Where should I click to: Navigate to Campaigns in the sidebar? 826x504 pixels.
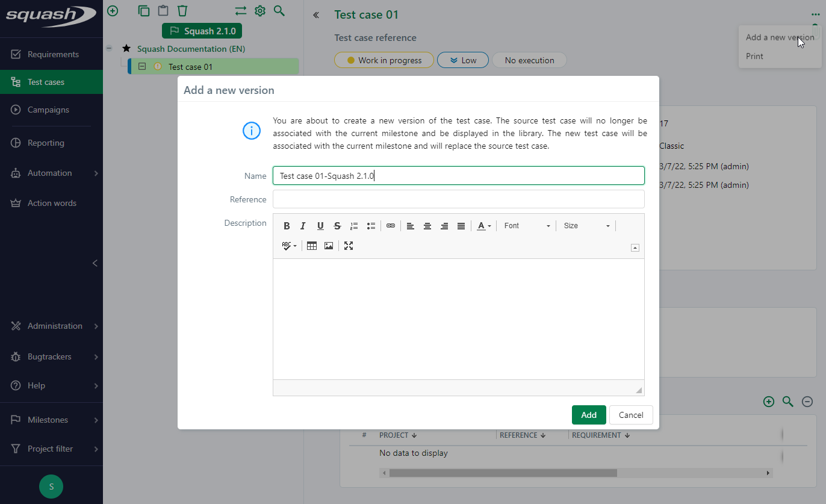click(49, 110)
